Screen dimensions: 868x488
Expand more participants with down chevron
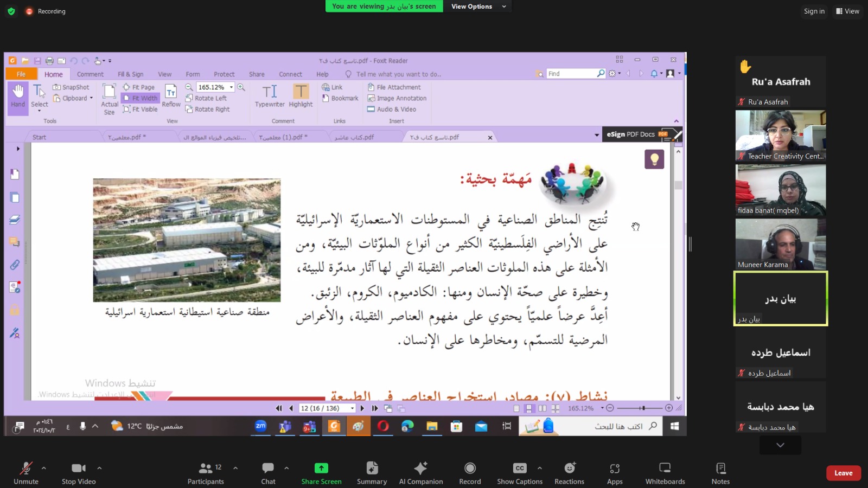pyautogui.click(x=780, y=445)
